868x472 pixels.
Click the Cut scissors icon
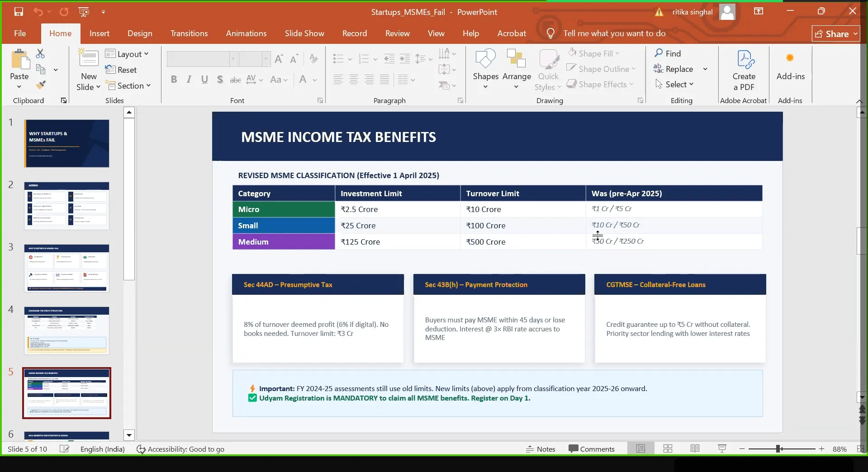40,54
